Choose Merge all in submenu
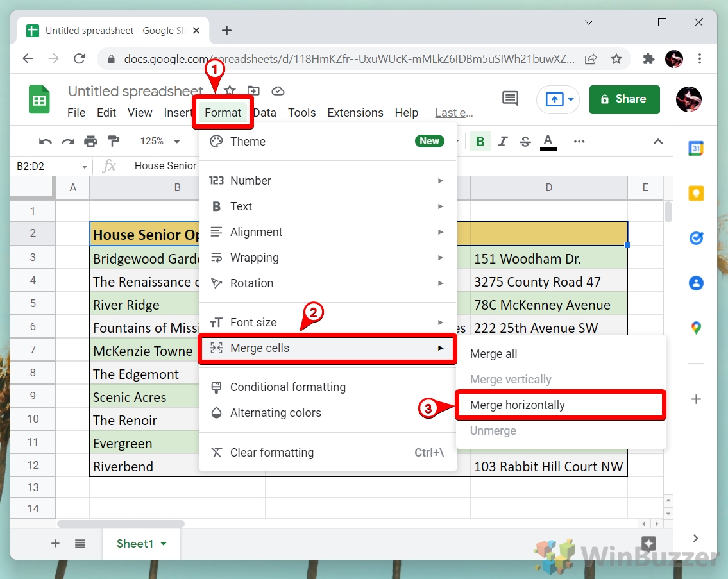The height and width of the screenshot is (579, 728). click(561, 354)
